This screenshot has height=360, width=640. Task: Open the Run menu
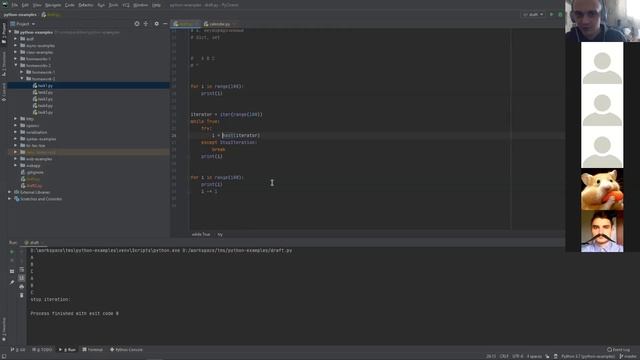pyautogui.click(x=101, y=5)
